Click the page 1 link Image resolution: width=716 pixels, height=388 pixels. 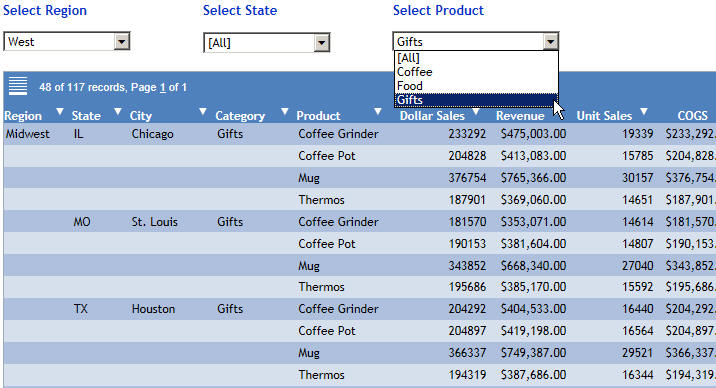coord(163,87)
